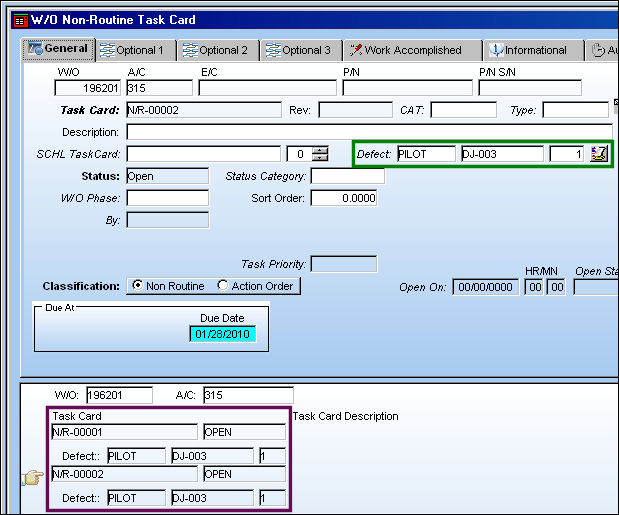Decrease the SCHL TaskCard spinner value
The image size is (619, 515).
[320, 157]
